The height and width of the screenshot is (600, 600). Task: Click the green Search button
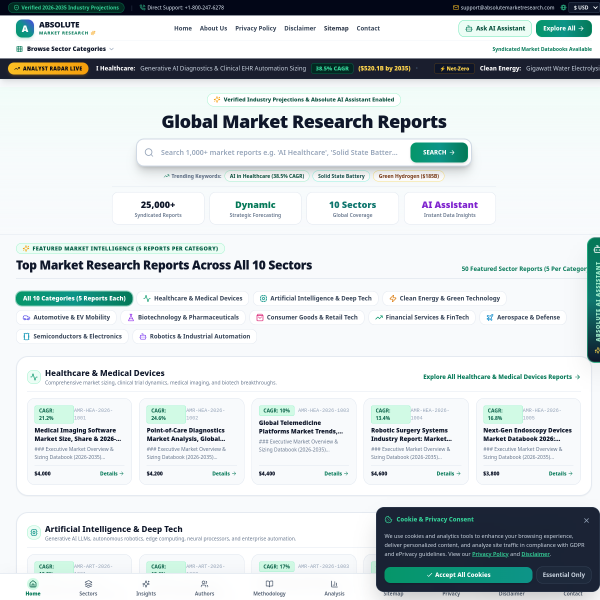(439, 152)
